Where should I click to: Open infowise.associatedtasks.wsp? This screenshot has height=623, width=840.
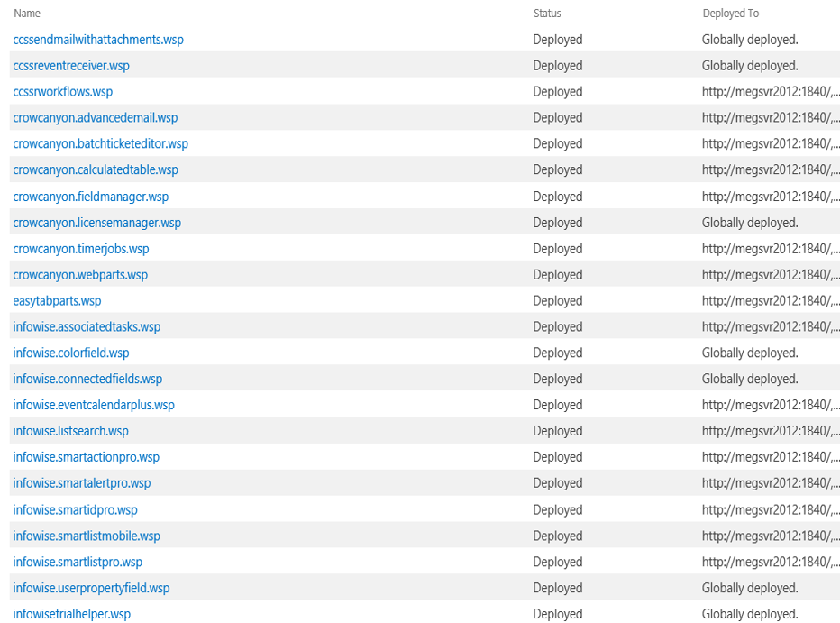87,326
